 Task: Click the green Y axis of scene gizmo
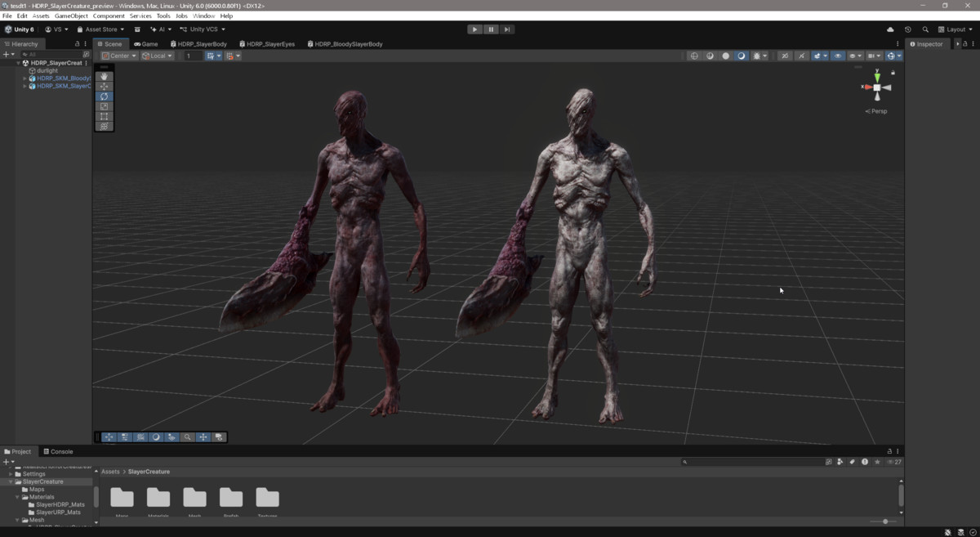click(877, 77)
